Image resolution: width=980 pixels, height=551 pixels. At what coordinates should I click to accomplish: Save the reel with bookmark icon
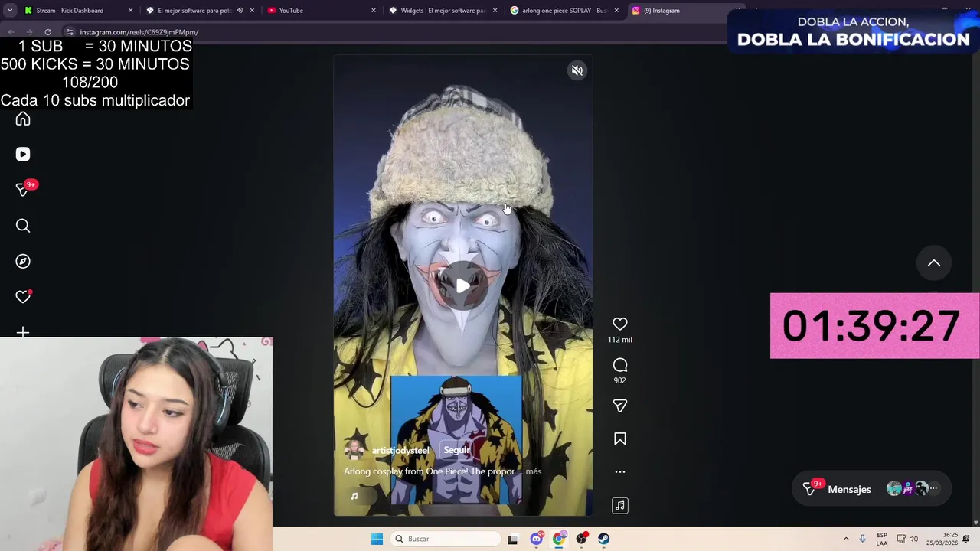[620, 439]
